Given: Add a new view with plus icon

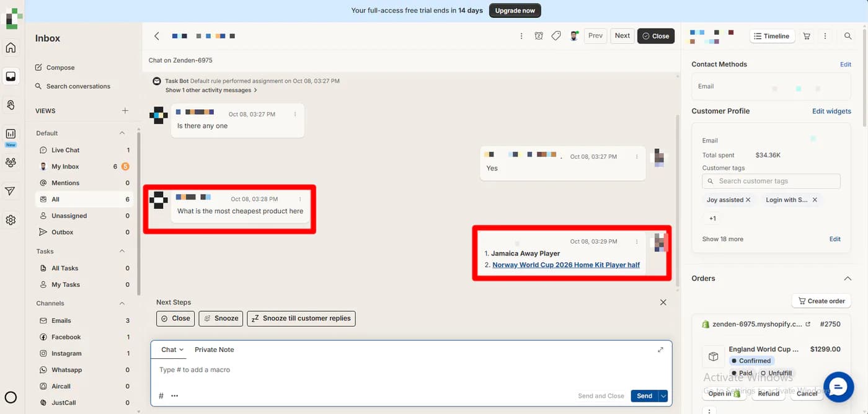Looking at the screenshot, I should (x=125, y=111).
